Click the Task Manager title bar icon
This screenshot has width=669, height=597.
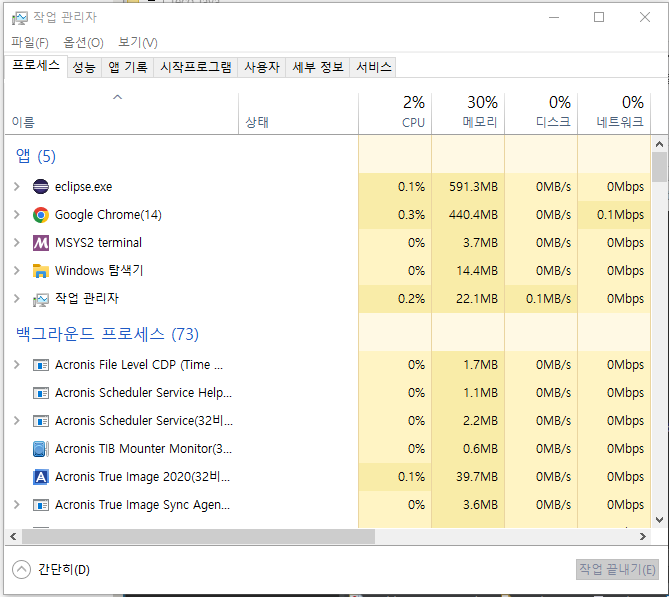(x=20, y=17)
